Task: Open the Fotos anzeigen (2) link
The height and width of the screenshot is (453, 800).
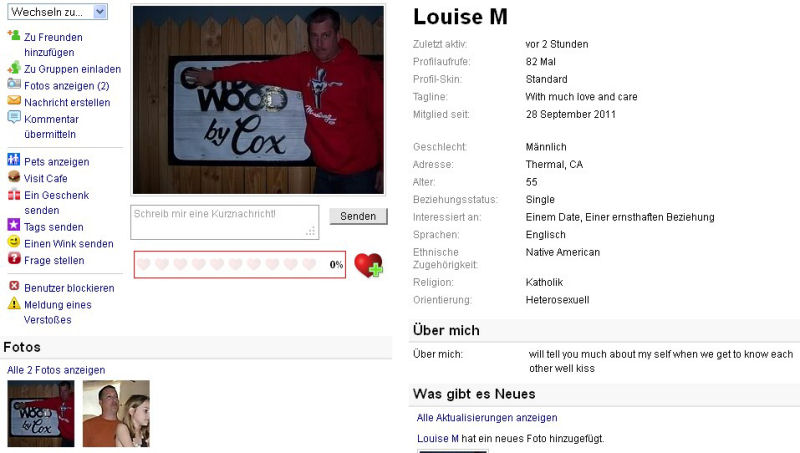Action: (66, 86)
